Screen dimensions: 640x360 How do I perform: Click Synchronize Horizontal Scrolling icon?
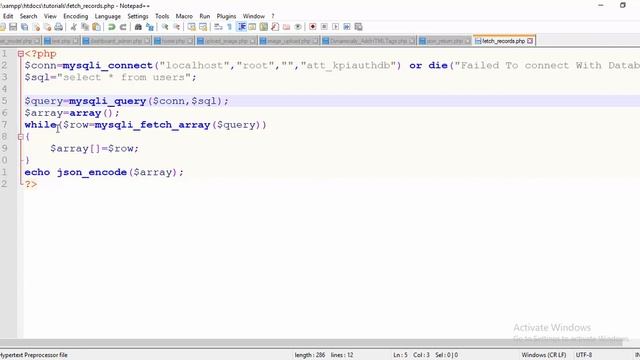pos(203,27)
